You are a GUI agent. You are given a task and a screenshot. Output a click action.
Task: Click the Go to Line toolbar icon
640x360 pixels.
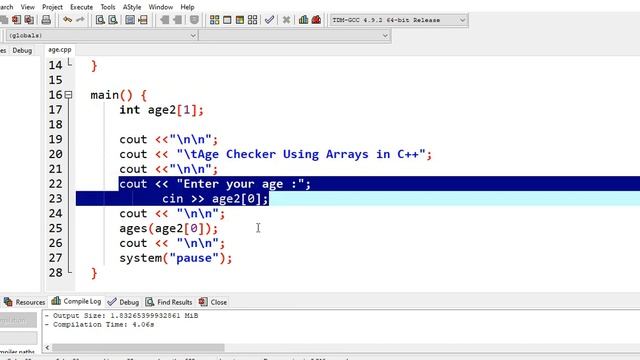pyautogui.click(x=143, y=20)
